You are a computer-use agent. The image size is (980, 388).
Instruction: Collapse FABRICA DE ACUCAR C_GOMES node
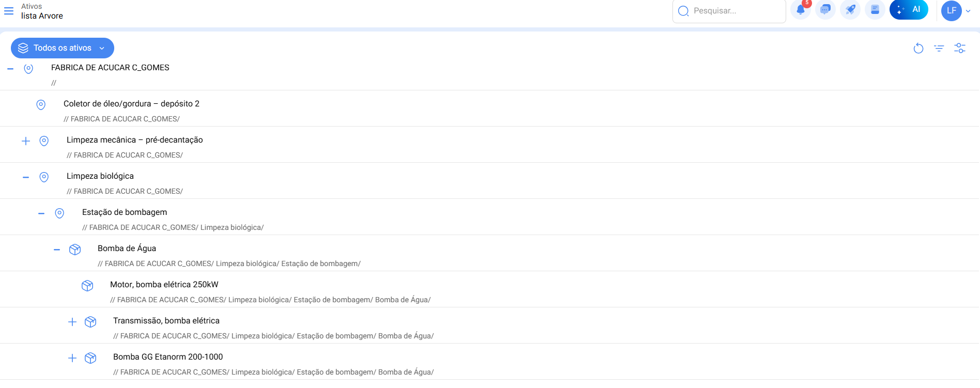[x=10, y=69]
